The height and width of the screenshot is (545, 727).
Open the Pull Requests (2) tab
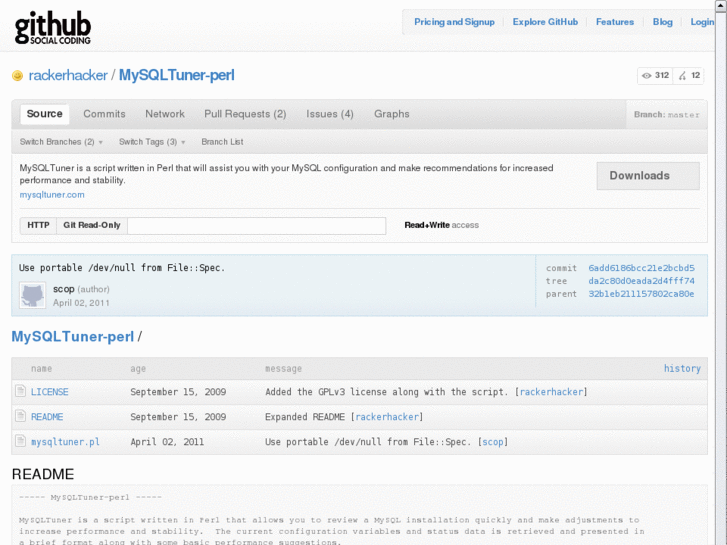point(245,114)
